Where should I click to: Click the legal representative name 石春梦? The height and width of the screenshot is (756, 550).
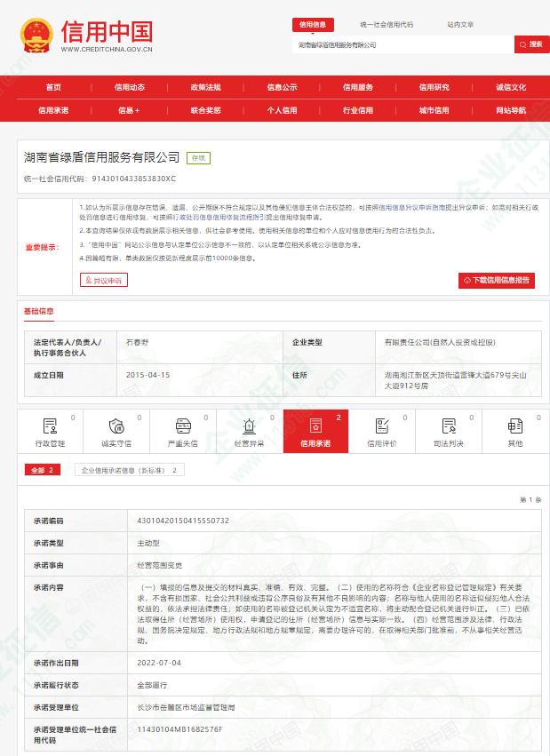point(138,342)
